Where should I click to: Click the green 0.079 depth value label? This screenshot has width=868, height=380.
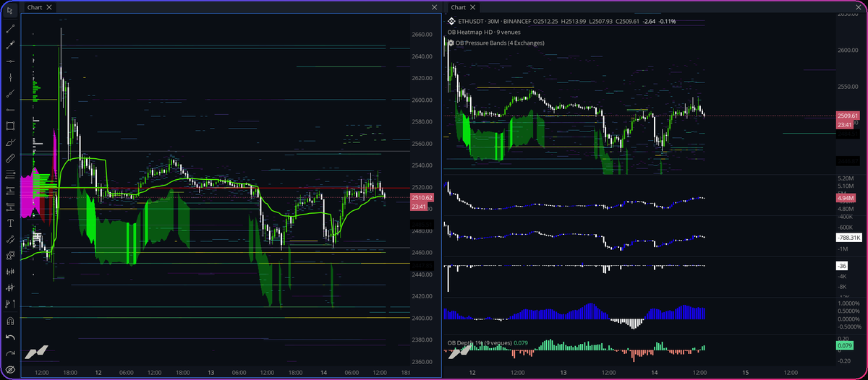tap(845, 345)
